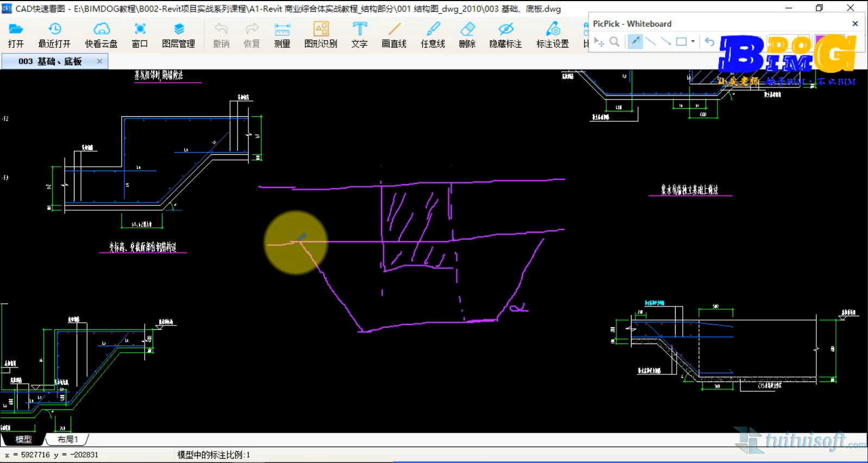The height and width of the screenshot is (463, 868).
Task: Open a drawing with 打开 icon
Action: click(x=16, y=35)
